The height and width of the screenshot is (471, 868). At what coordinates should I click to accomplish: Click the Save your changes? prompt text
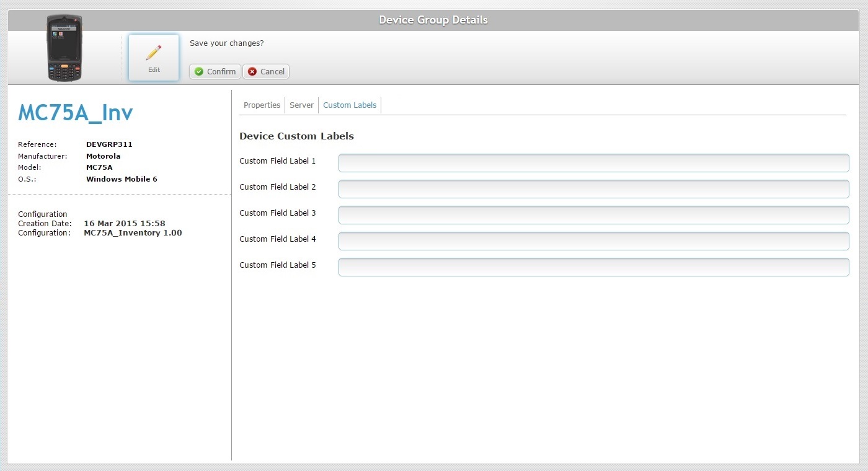coord(226,43)
